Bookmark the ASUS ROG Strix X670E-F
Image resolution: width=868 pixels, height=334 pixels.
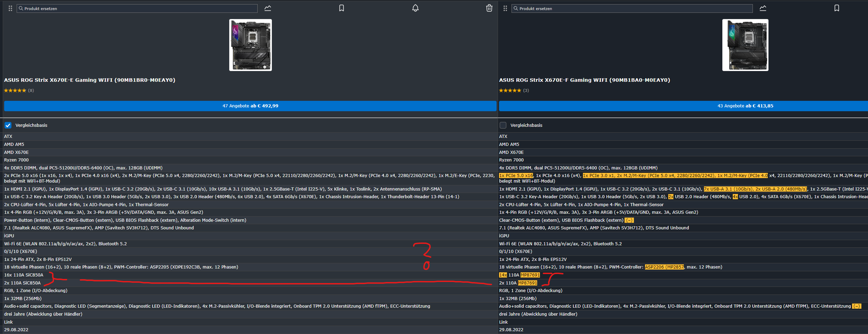tap(837, 8)
